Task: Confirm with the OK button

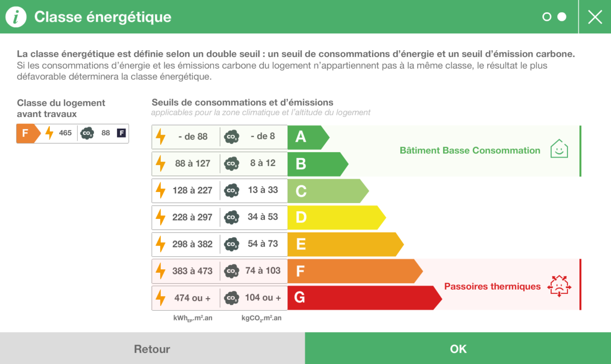Action: (458, 348)
